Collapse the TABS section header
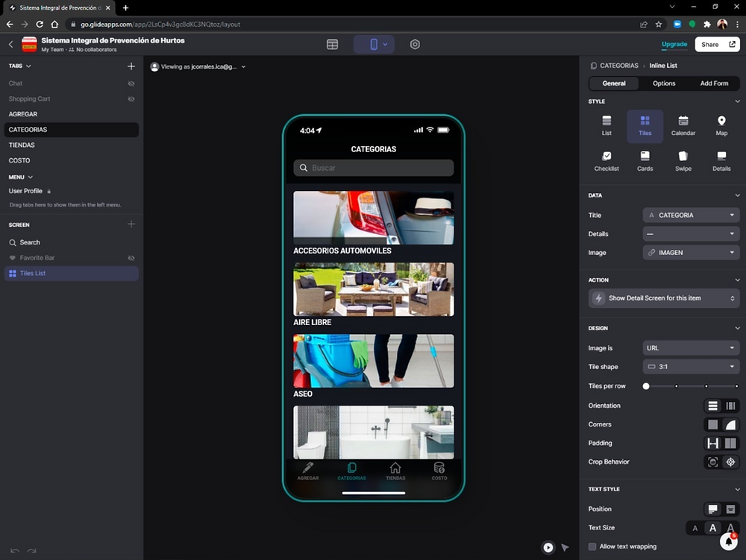Screen dimensions: 746x560 (x=20, y=66)
